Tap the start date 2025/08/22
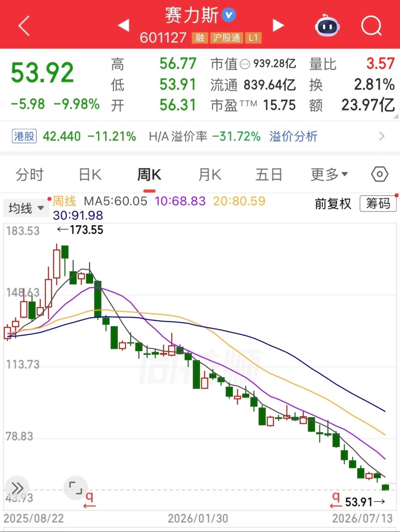The height and width of the screenshot is (532, 400). 34,519
